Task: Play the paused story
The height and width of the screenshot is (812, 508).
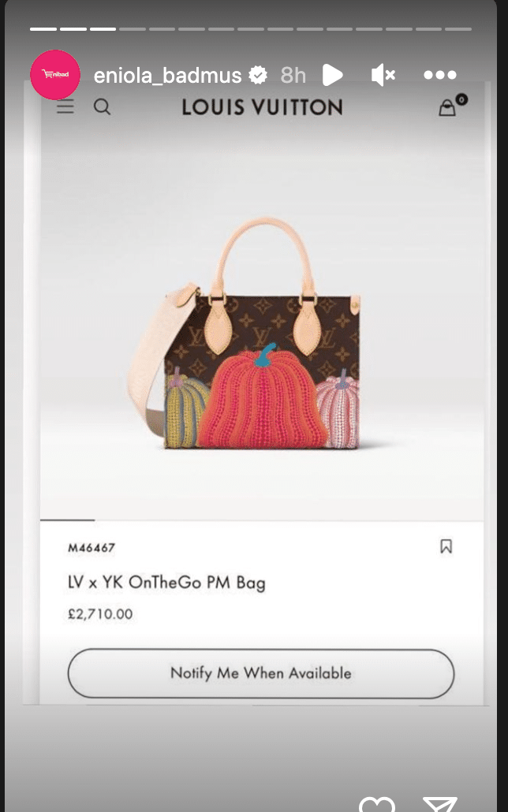Action: coord(332,75)
